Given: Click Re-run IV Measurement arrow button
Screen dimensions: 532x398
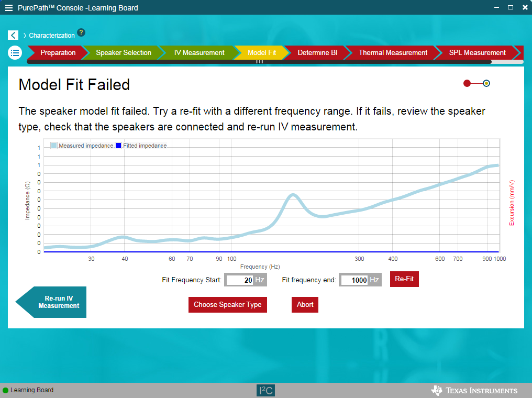Looking at the screenshot, I should click(51, 302).
